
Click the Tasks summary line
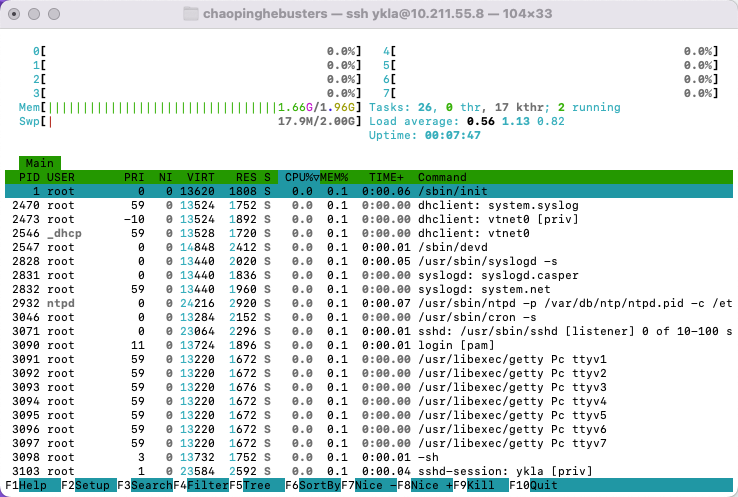pos(495,107)
